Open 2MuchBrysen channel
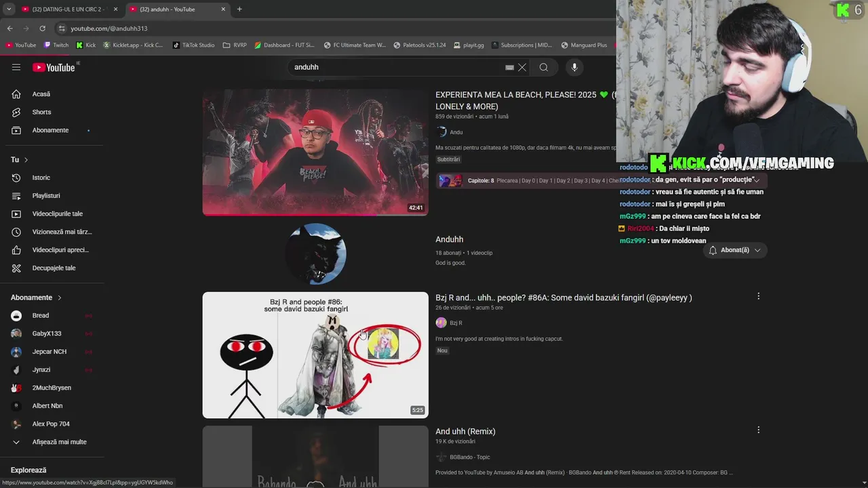The height and width of the screenshot is (488, 868). [53, 388]
